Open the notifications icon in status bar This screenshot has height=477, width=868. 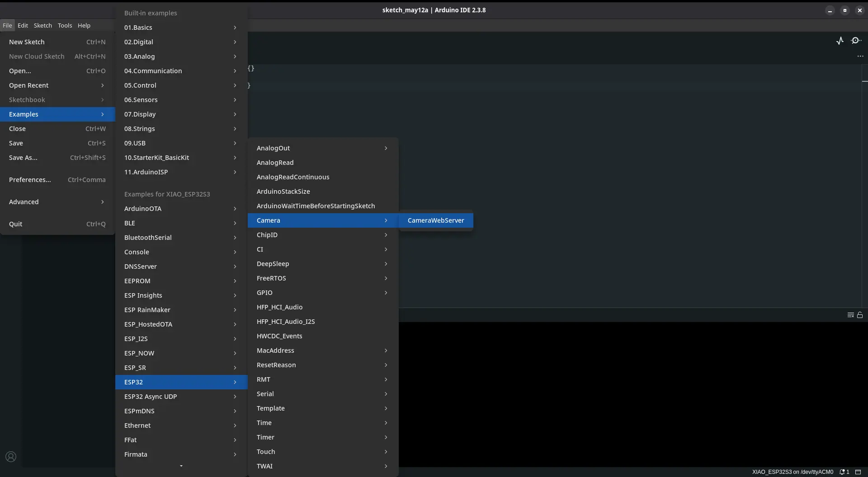coord(844,472)
